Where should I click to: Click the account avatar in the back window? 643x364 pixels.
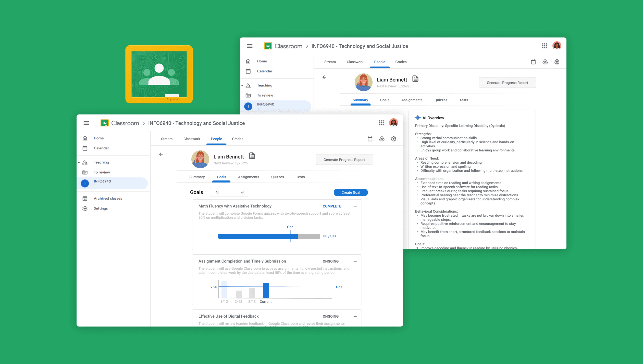(x=557, y=46)
